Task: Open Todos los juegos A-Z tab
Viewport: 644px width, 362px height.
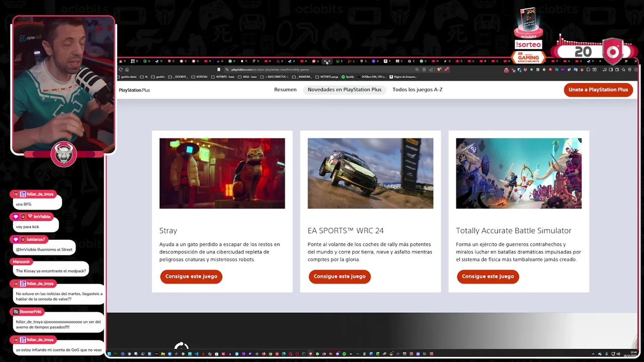Action: click(x=417, y=89)
